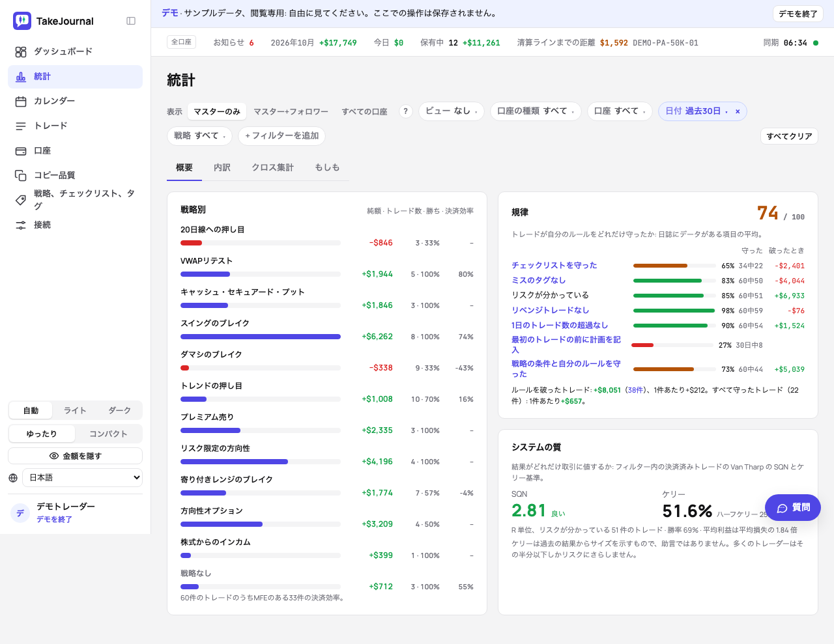Open カレンダー in the sidebar
The image size is (834, 644).
coord(76,101)
